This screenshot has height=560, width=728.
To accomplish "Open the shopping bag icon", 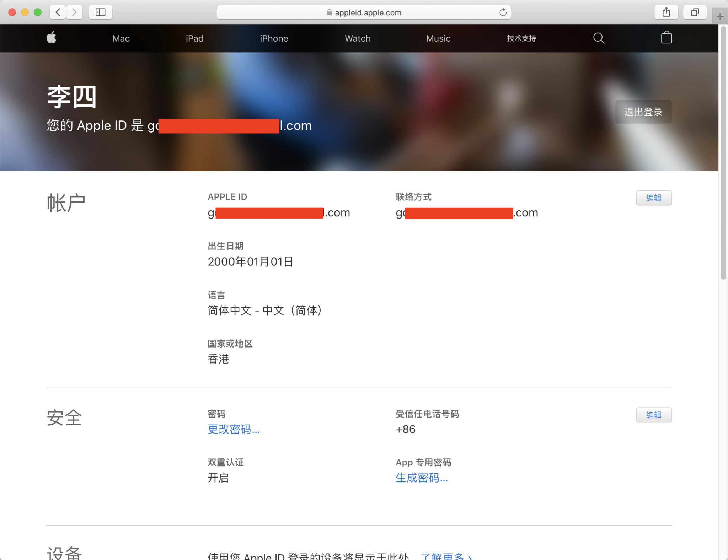I will [x=667, y=38].
